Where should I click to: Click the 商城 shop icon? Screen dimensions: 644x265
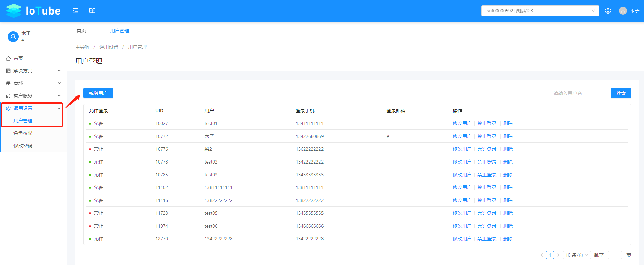click(8, 83)
